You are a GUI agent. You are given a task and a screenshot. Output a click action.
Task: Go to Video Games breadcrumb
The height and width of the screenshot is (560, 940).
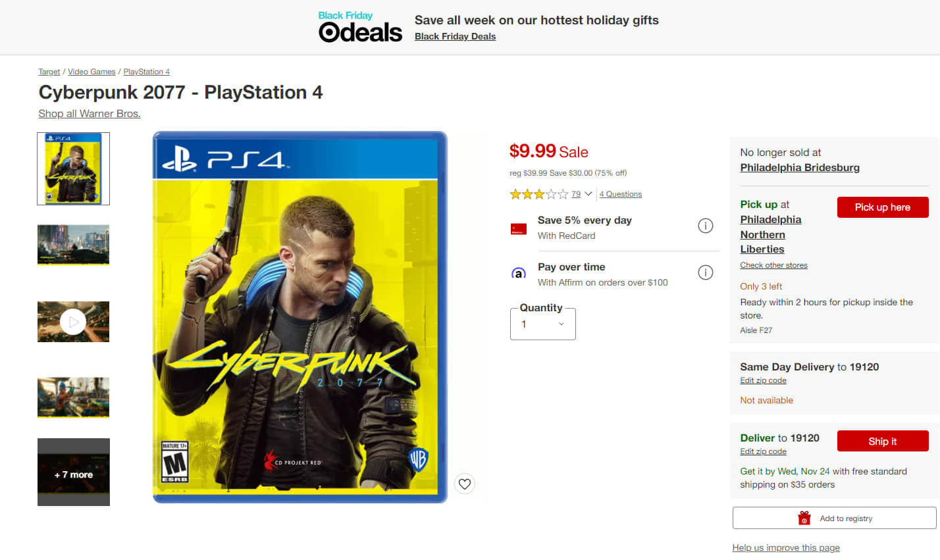pyautogui.click(x=91, y=72)
